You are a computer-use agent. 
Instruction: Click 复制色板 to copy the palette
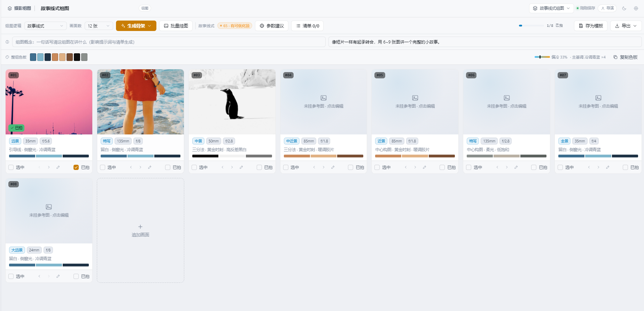626,57
